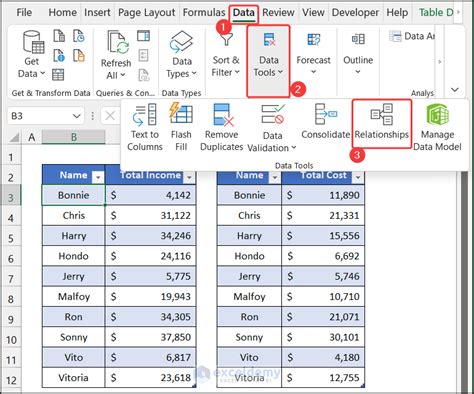Viewport: 474px width, 394px height.
Task: Expand the Refresh All dropdown arrow
Action: click(122, 75)
